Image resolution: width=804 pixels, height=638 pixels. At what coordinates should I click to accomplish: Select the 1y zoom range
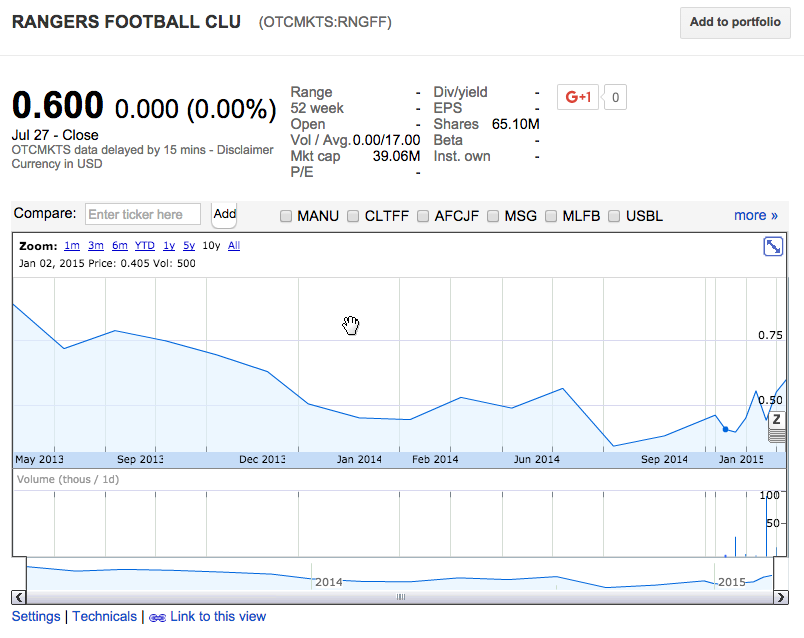[x=169, y=246]
